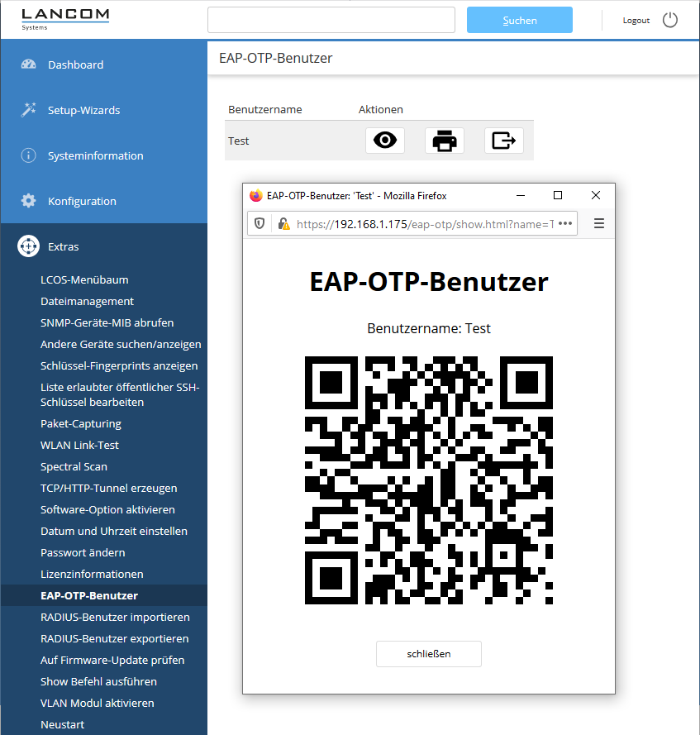Collapse the Extras menu section

click(x=64, y=246)
